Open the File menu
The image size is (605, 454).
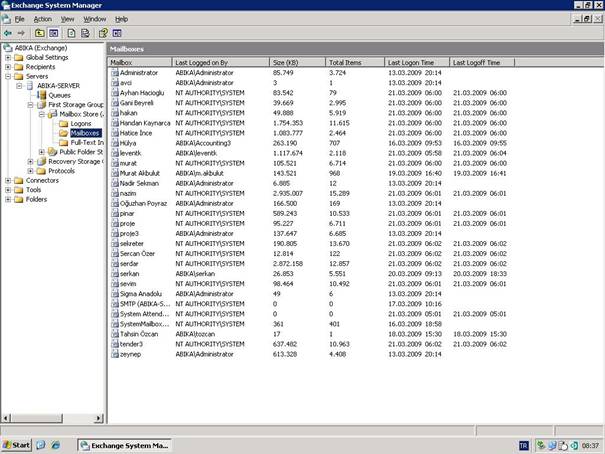click(x=19, y=19)
